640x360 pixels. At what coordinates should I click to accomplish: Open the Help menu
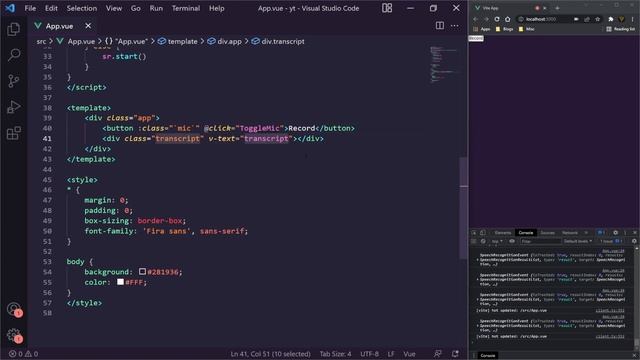(x=217, y=8)
